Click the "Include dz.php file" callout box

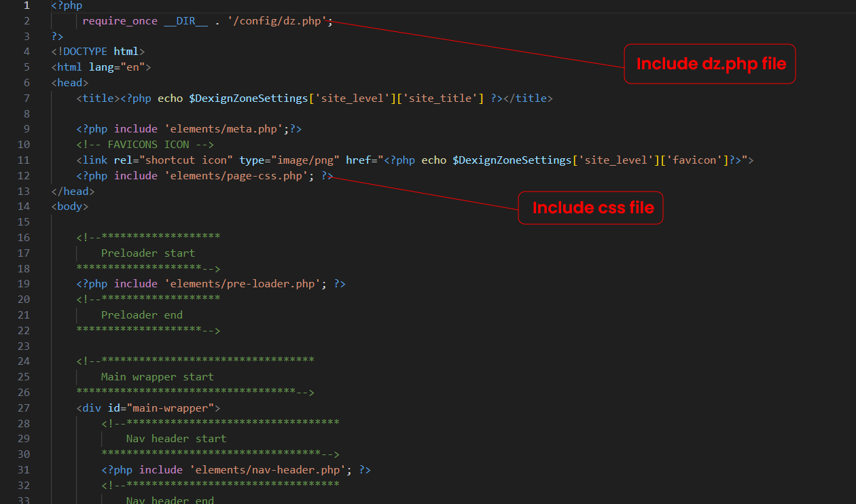pyautogui.click(x=710, y=64)
